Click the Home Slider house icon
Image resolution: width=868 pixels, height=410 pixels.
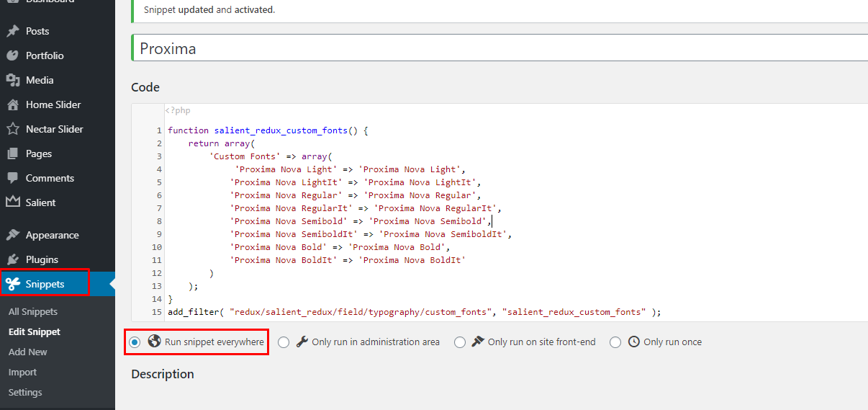(12, 104)
